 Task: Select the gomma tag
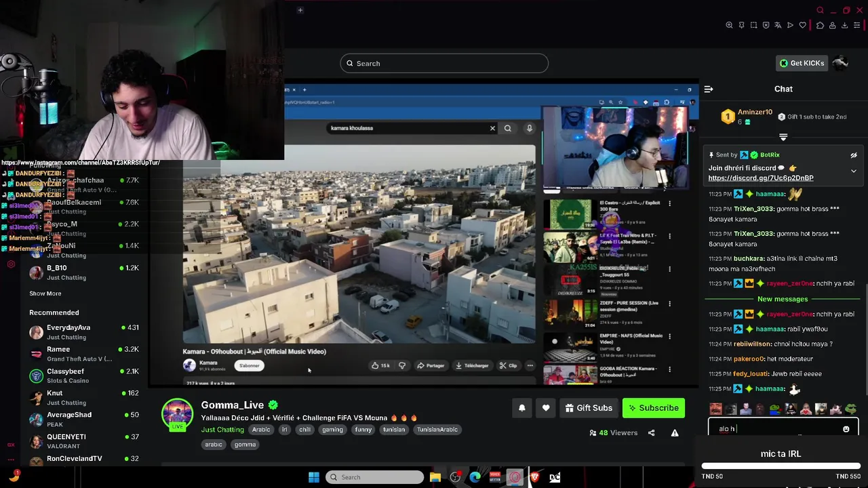pyautogui.click(x=245, y=445)
